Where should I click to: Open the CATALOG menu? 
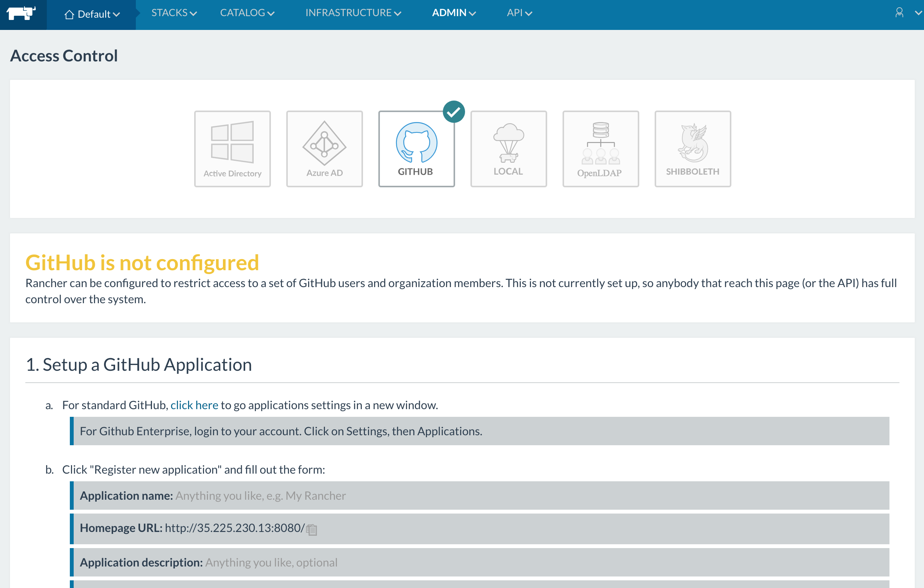coord(247,13)
